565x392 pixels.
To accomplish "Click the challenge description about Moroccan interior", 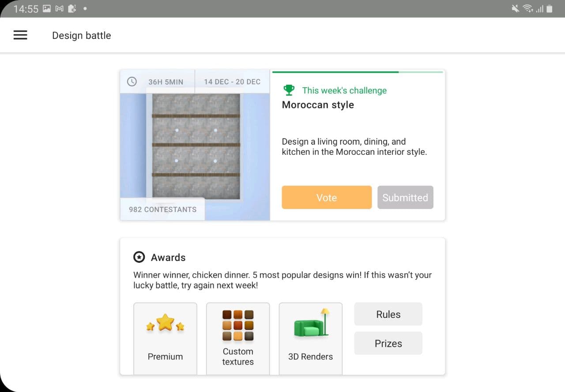I will tap(354, 146).
